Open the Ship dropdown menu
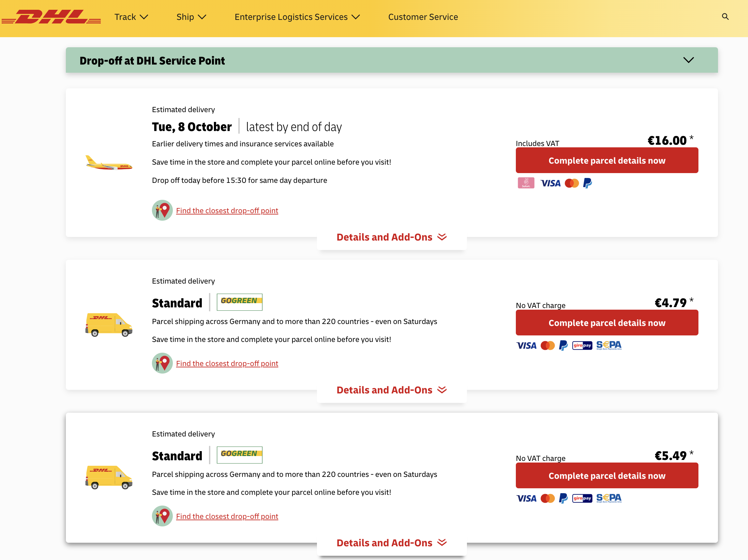This screenshot has width=748, height=560. (191, 17)
